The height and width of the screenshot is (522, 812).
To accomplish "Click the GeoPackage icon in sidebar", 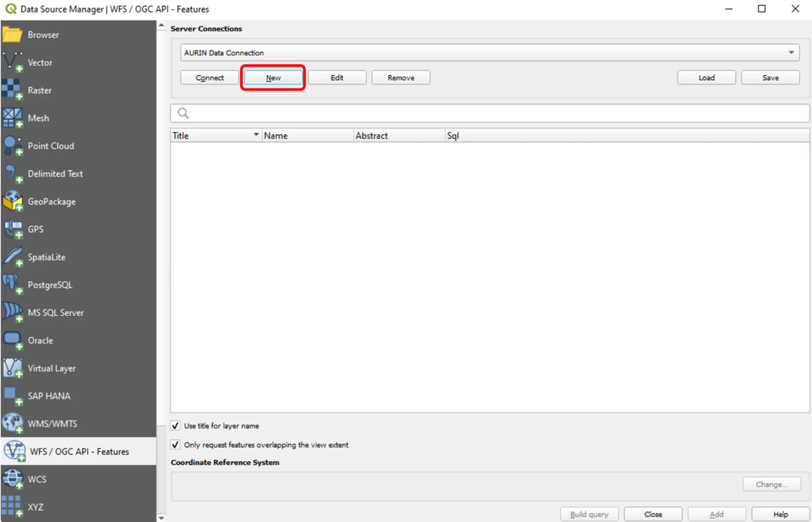I will (x=12, y=202).
